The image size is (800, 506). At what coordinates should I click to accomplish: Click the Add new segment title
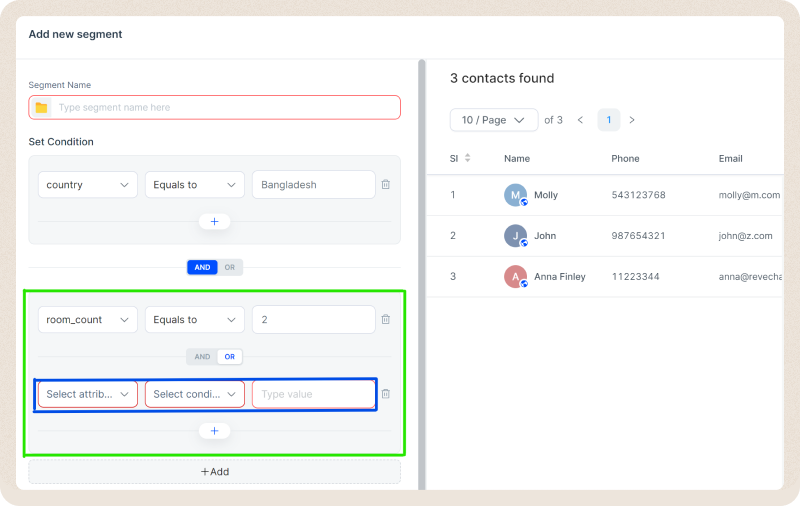(x=76, y=34)
